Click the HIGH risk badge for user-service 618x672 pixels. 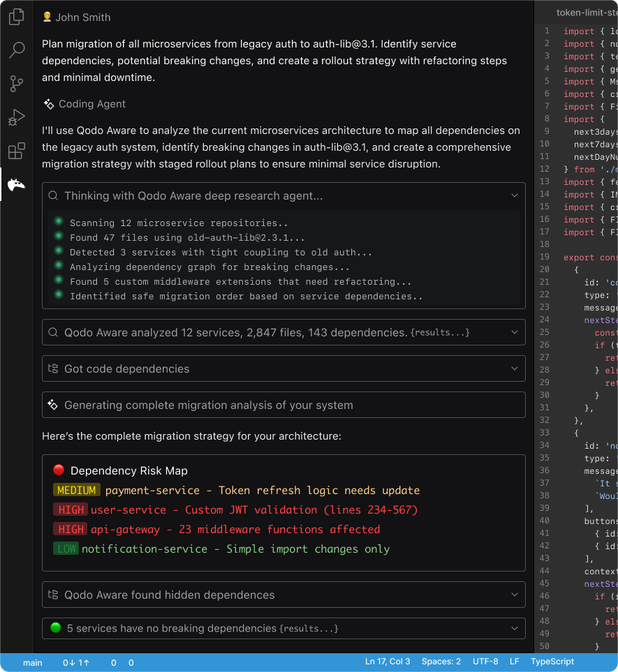[x=71, y=509]
